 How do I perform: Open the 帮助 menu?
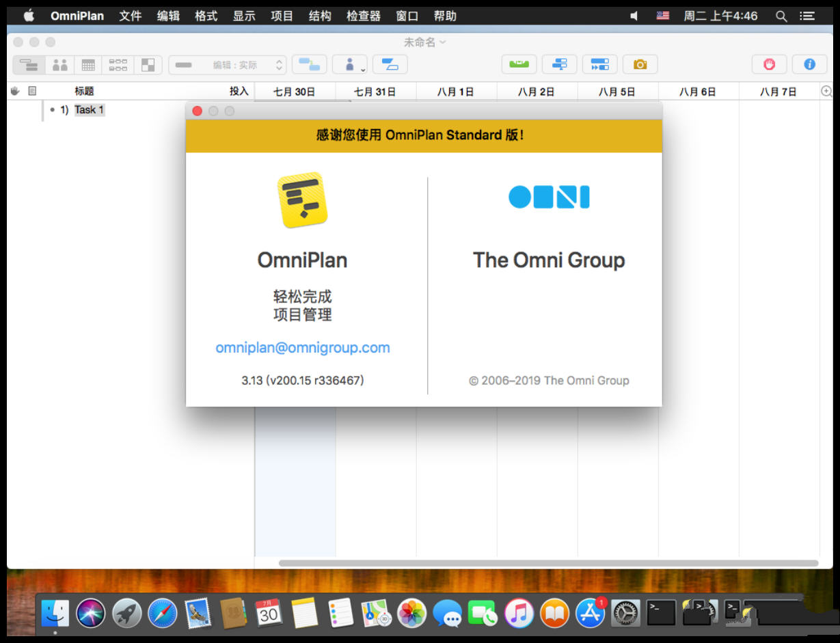tap(445, 16)
